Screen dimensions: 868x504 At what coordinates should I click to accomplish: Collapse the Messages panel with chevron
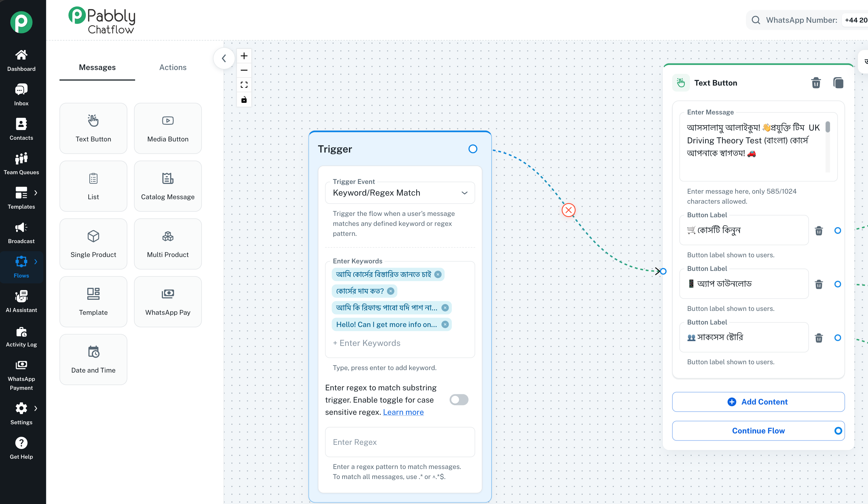pyautogui.click(x=224, y=59)
